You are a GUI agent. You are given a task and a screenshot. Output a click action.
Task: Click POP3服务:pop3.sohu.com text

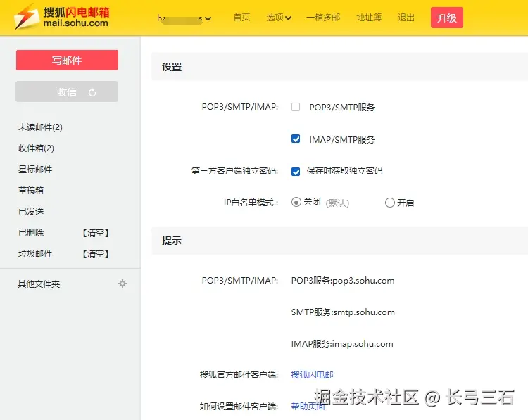click(x=343, y=281)
